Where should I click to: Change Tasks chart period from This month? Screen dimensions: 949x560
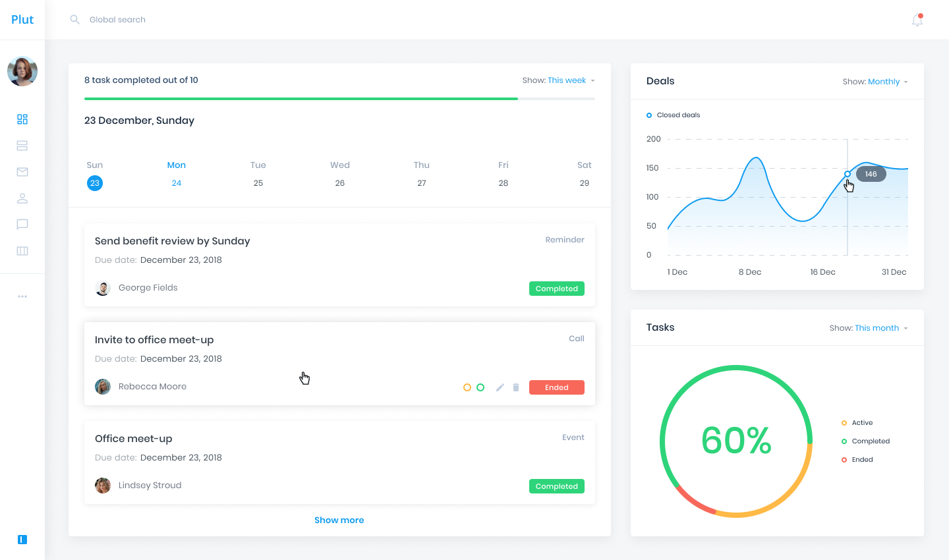[x=877, y=327]
